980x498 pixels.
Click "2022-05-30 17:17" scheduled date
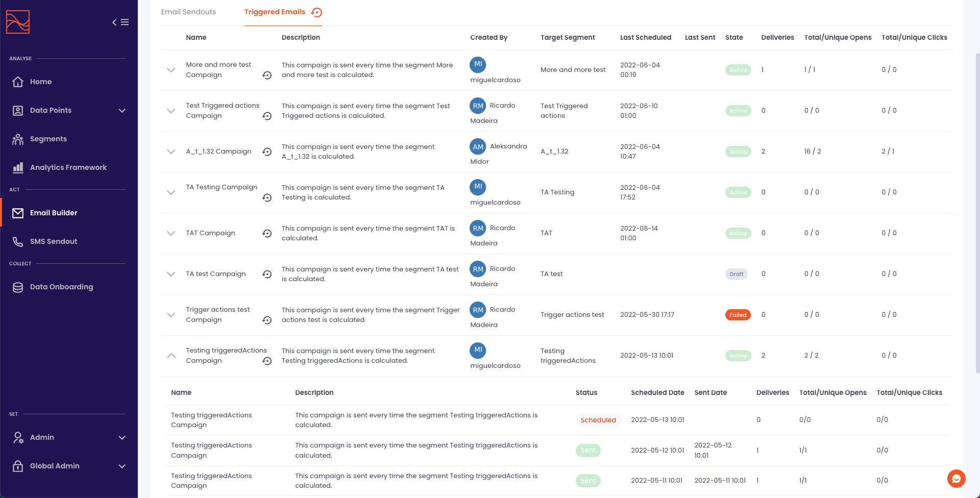[647, 315]
